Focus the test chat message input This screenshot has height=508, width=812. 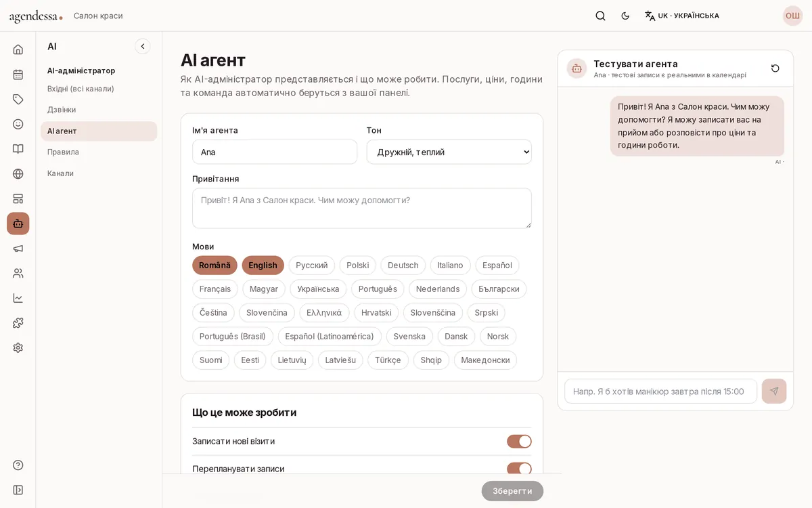(660, 391)
